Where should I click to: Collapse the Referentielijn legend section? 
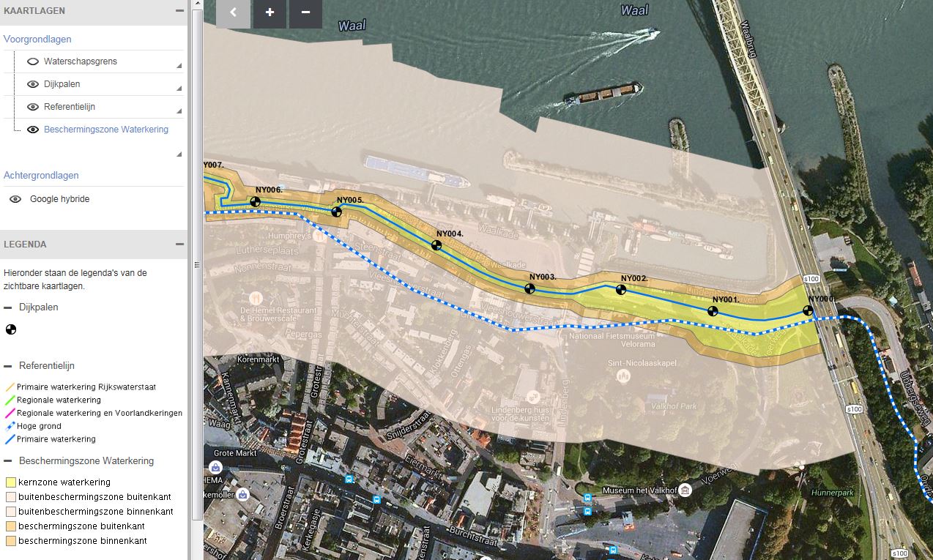[x=8, y=366]
